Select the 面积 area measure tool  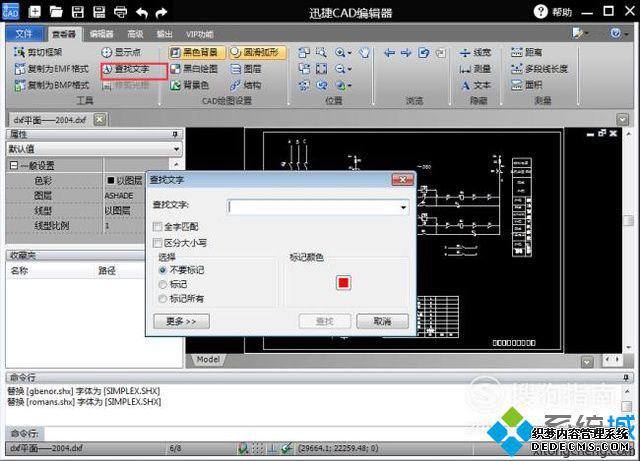pyautogui.click(x=527, y=85)
